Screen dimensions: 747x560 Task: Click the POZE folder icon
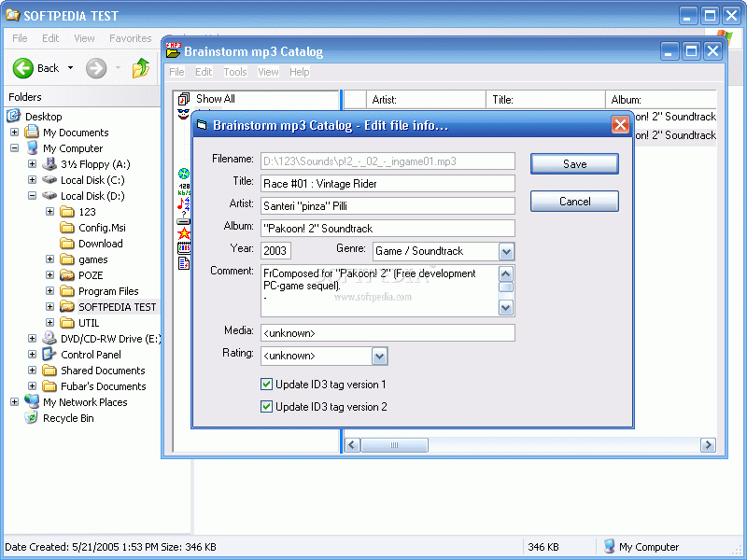[67, 275]
